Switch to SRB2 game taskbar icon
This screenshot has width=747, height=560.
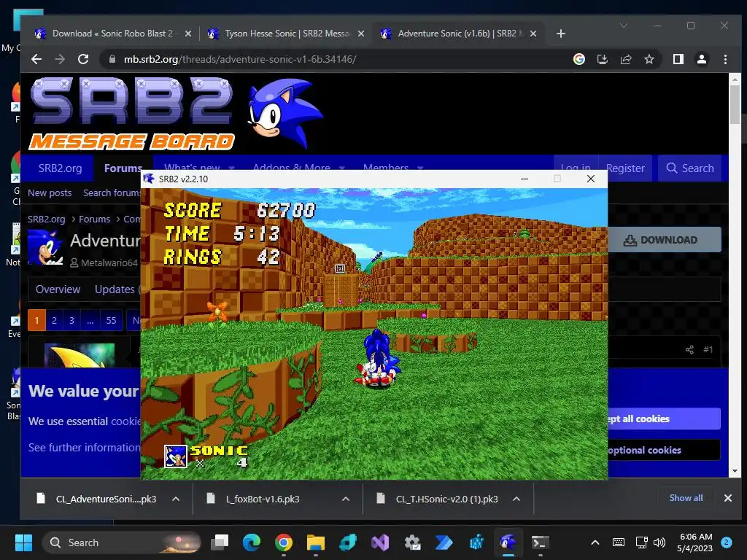pyautogui.click(x=508, y=542)
